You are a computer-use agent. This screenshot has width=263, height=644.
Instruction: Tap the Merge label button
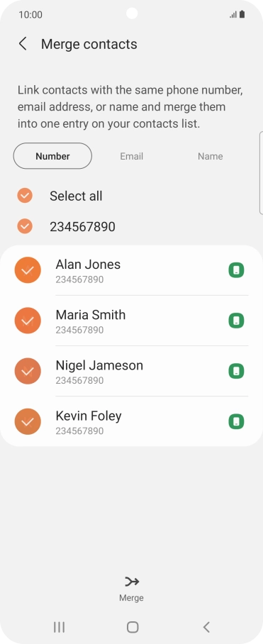pyautogui.click(x=131, y=598)
